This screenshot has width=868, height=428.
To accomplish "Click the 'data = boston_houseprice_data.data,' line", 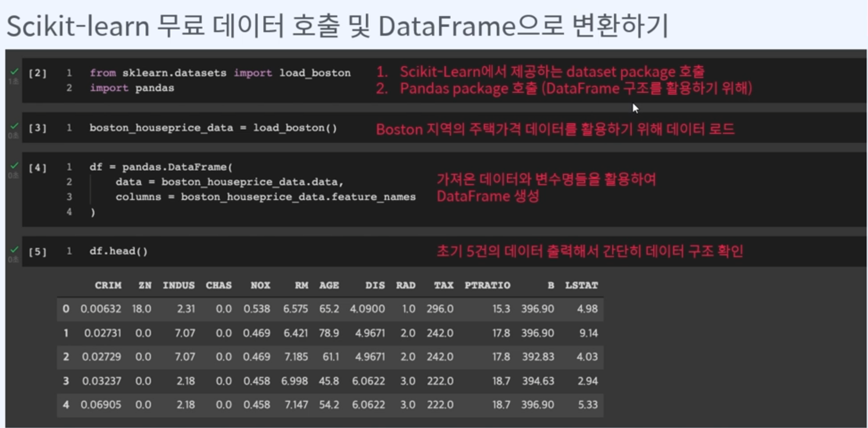I will [230, 182].
